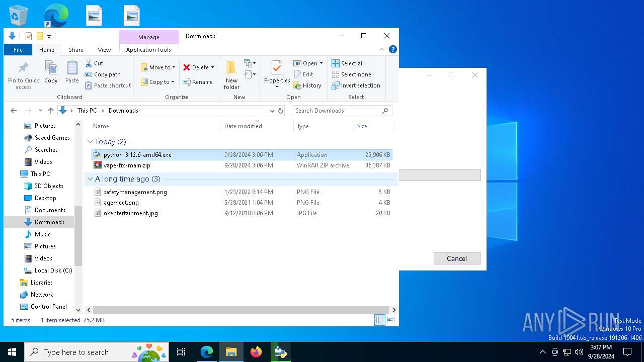Go up one folder level
This screenshot has width=644, height=362.
click(x=51, y=111)
